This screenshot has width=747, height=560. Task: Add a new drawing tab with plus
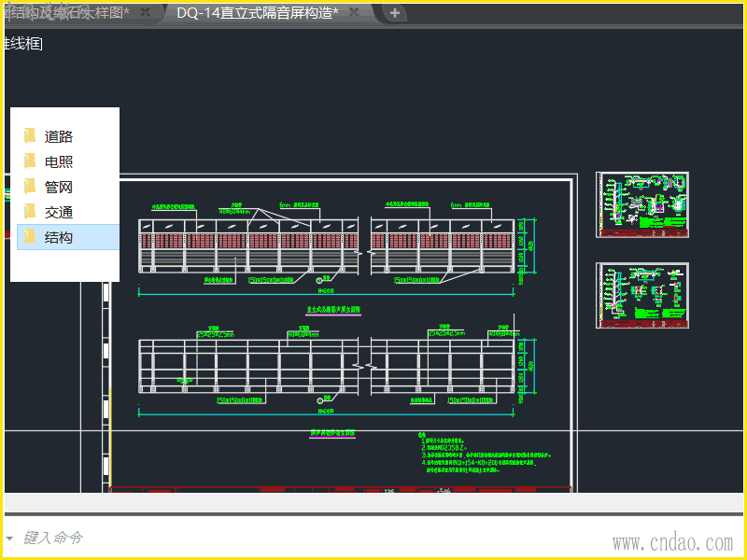(394, 13)
